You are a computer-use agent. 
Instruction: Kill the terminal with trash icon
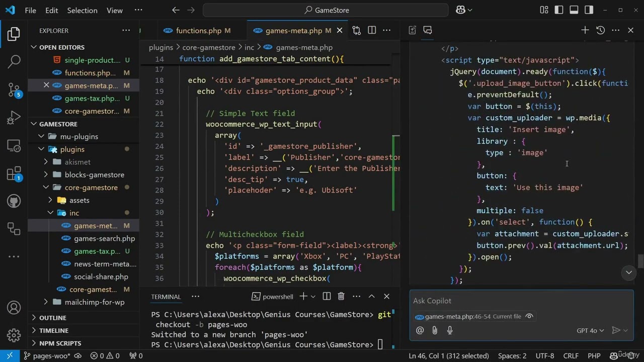(x=341, y=297)
